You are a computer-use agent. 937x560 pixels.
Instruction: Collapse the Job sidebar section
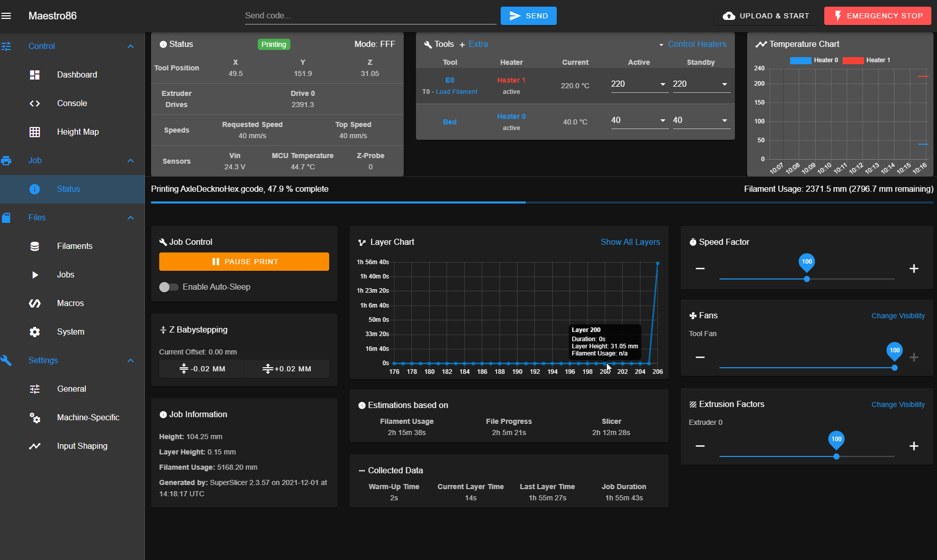click(131, 161)
